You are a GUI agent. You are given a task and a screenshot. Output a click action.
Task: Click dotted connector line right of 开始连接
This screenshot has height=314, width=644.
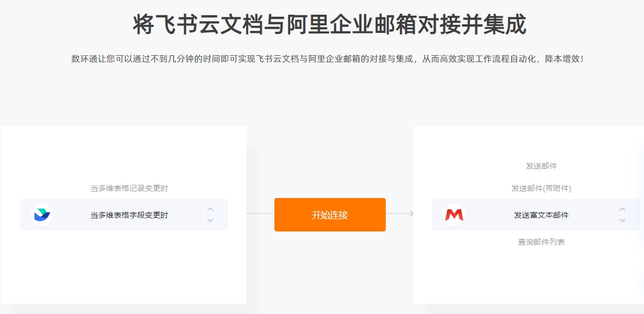click(397, 213)
